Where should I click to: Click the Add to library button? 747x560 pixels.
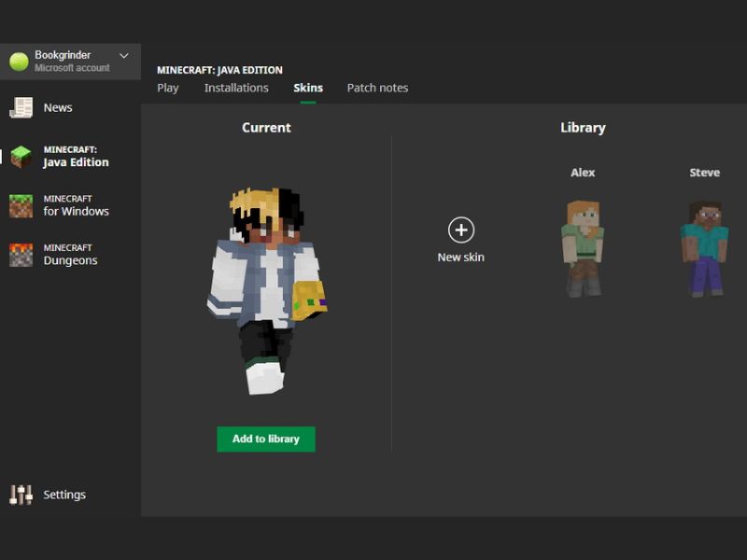coord(266,439)
